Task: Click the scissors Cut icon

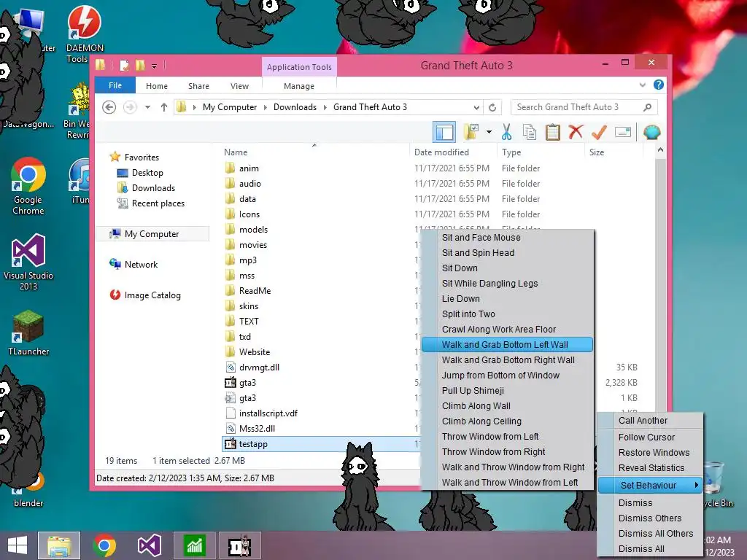Action: point(506,132)
